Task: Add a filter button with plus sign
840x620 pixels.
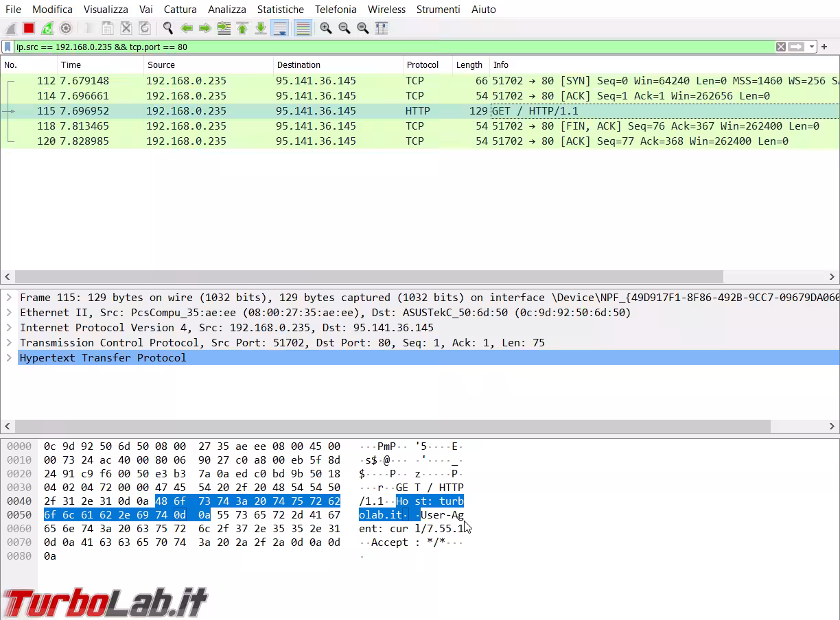Action: (x=824, y=47)
